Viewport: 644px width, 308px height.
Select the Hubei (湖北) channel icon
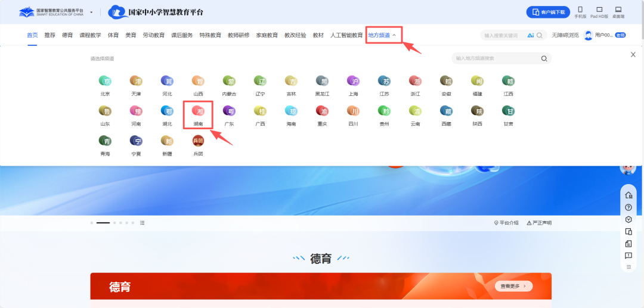coord(167,111)
